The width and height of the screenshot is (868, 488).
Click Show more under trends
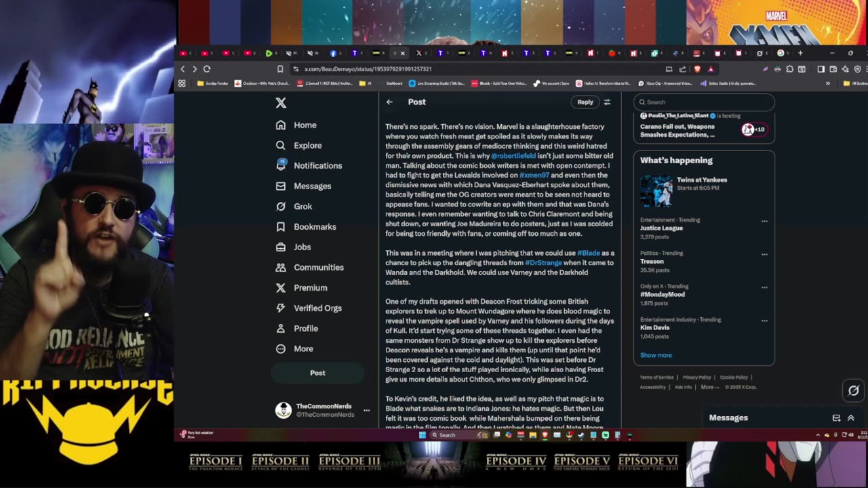point(656,355)
